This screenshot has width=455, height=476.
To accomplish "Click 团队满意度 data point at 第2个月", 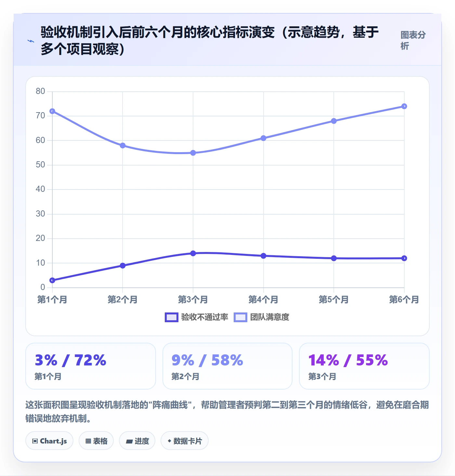I will pos(123,145).
